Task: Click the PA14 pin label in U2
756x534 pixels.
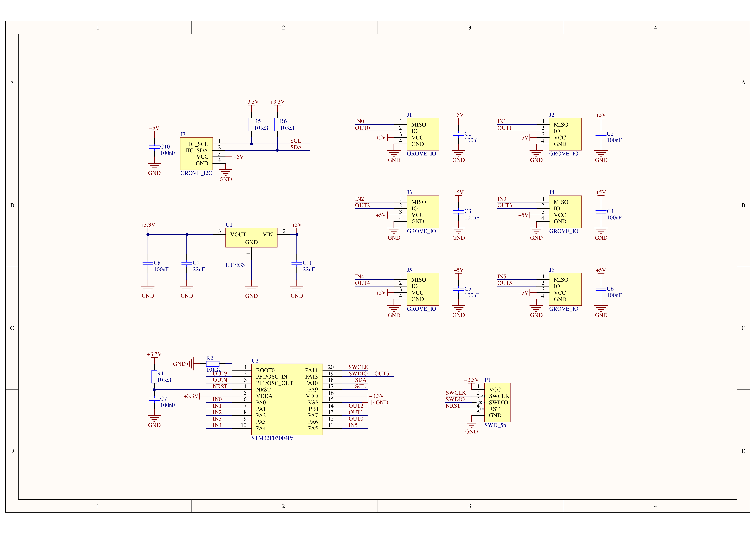Action: 311,370
